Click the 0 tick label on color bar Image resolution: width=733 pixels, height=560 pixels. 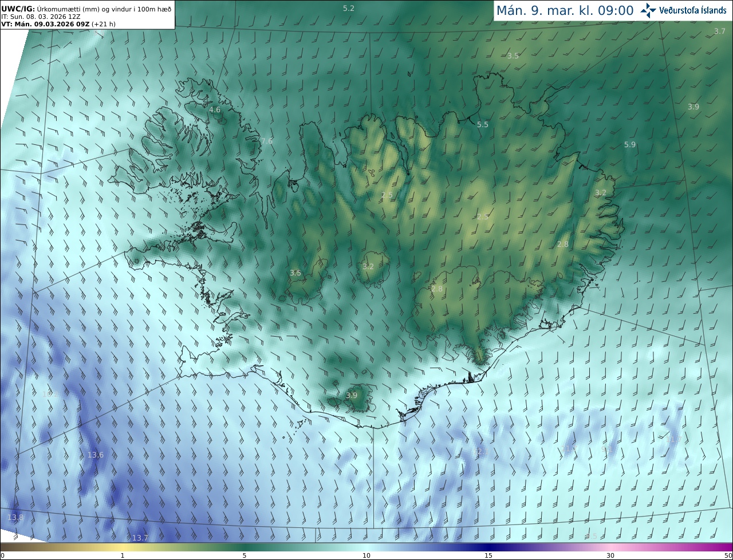click(2, 555)
